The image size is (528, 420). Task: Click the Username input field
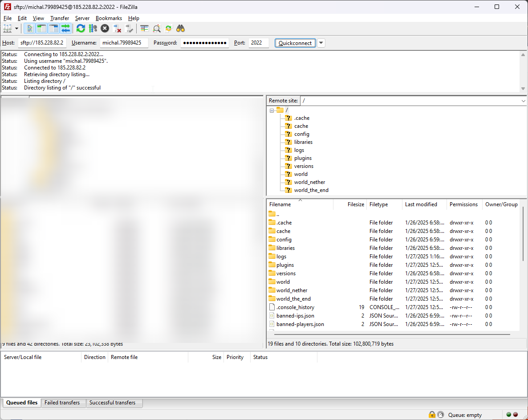click(124, 43)
